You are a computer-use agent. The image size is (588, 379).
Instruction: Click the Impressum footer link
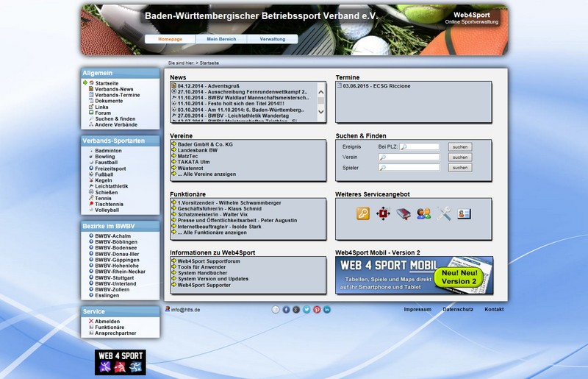[x=417, y=310]
